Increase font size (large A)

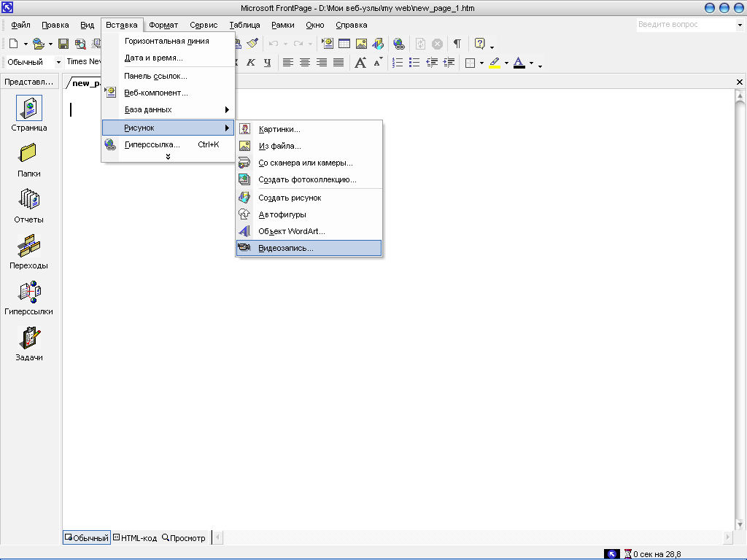point(360,63)
